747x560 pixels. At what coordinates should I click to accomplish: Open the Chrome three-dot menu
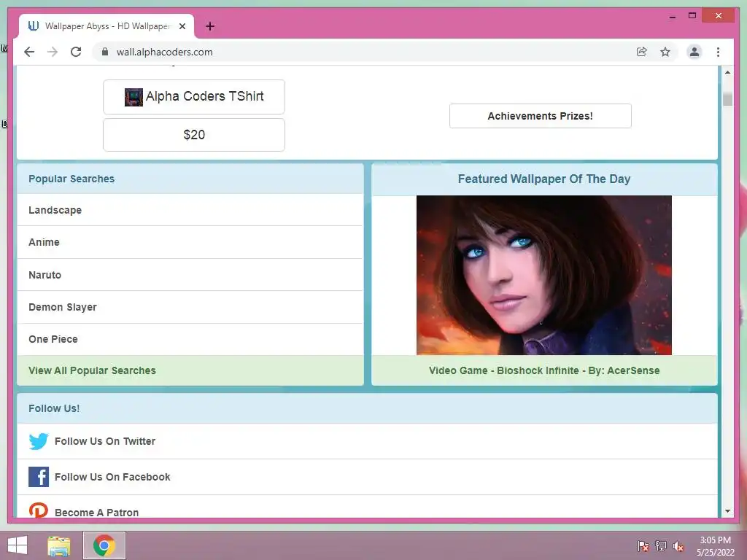click(718, 52)
